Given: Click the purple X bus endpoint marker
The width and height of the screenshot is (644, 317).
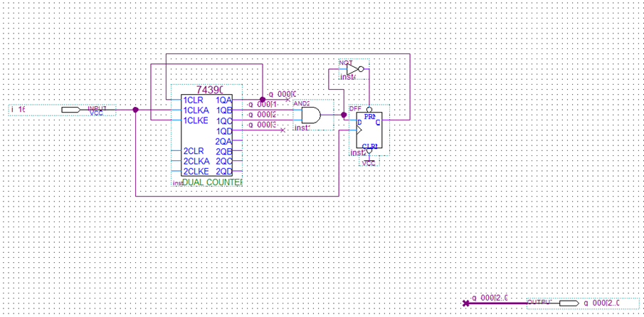Looking at the screenshot, I should tap(465, 303).
